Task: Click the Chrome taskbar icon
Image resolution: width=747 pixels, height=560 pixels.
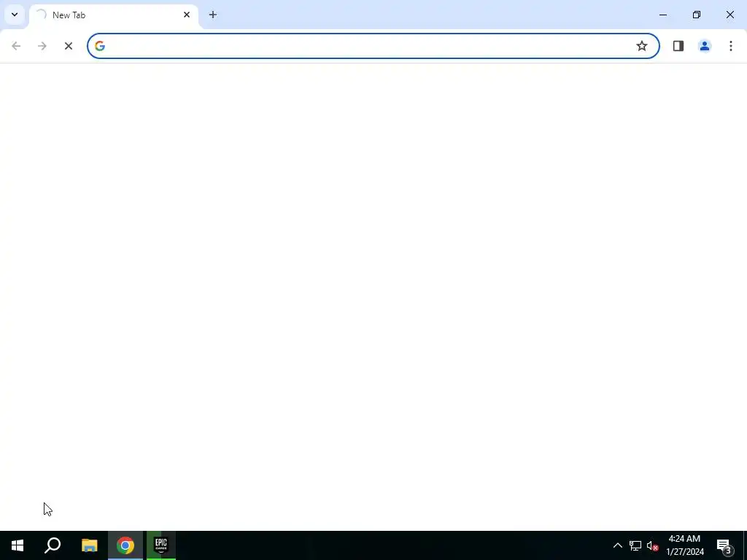Action: tap(125, 545)
